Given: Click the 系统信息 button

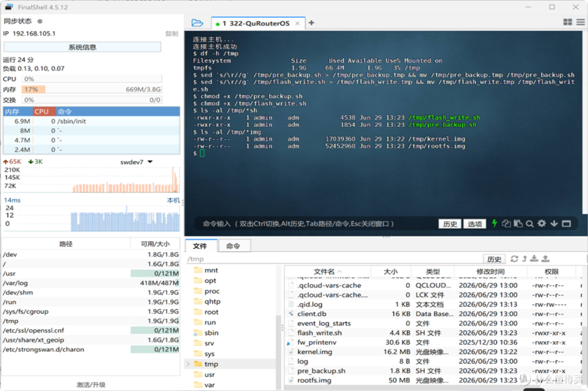Looking at the screenshot, I should point(82,47).
